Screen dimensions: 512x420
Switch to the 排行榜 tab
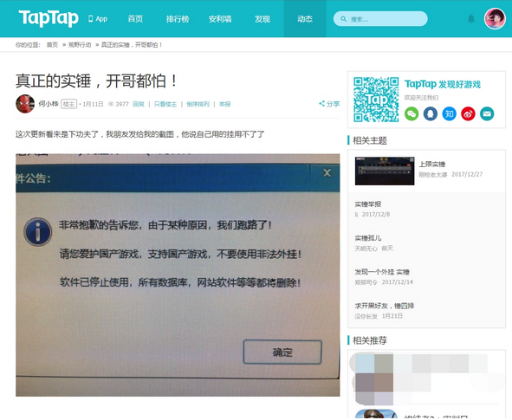pos(178,19)
